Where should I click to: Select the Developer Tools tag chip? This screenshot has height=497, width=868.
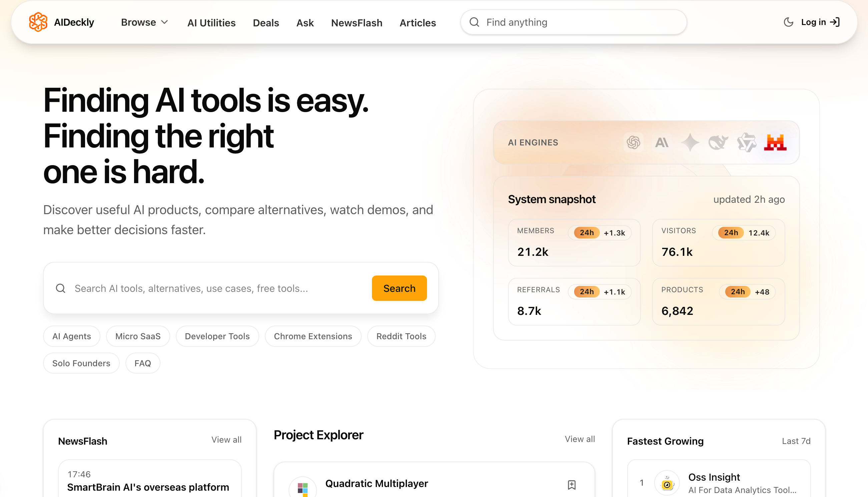pos(218,336)
